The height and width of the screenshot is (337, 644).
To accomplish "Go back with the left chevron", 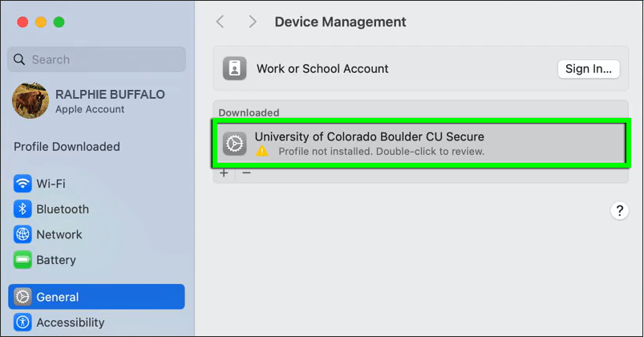I will pos(221,22).
